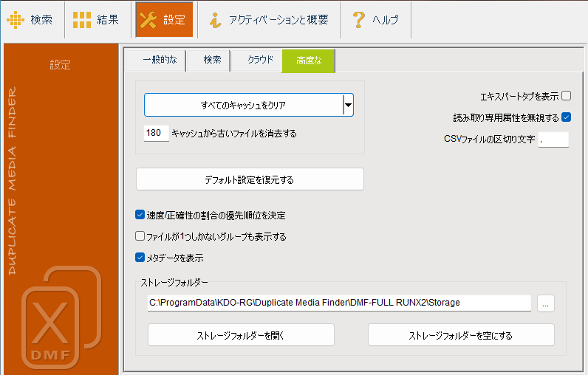Enable エキスパートタブを表示 checkbox
This screenshot has width=588, height=375.
tap(567, 96)
